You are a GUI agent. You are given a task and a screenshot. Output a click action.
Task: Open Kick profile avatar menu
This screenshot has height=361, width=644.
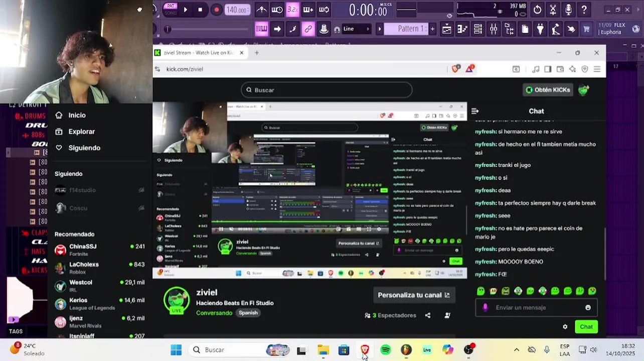click(583, 90)
